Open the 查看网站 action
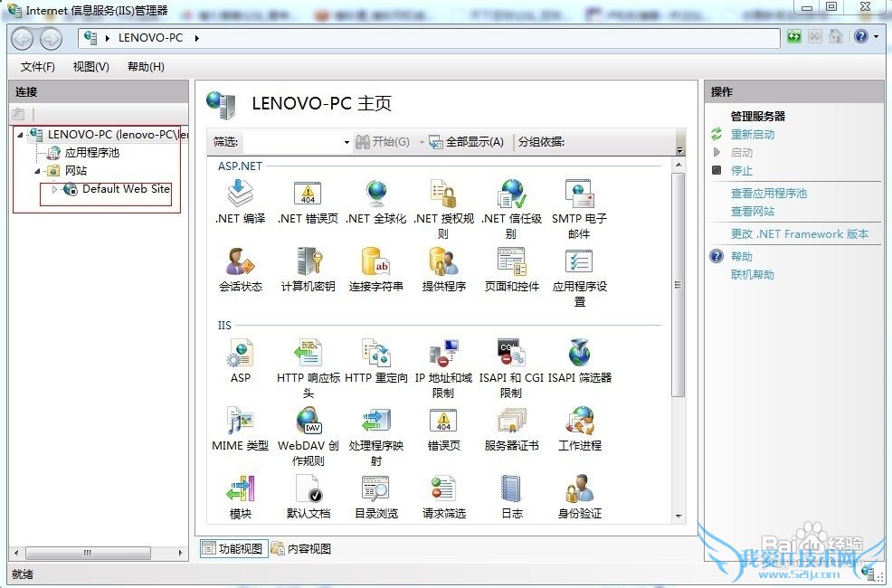892x588 pixels. (753, 212)
